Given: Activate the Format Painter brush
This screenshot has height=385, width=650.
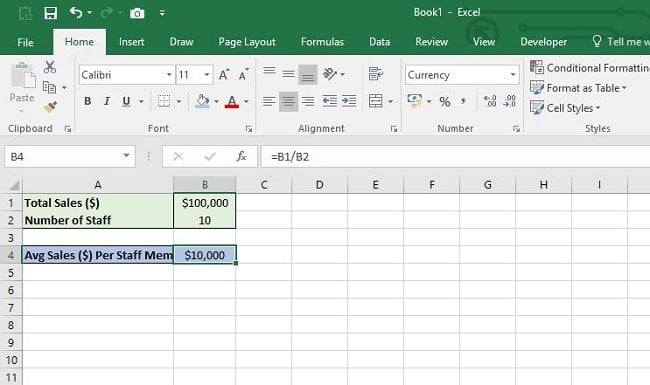Looking at the screenshot, I should point(50,107).
